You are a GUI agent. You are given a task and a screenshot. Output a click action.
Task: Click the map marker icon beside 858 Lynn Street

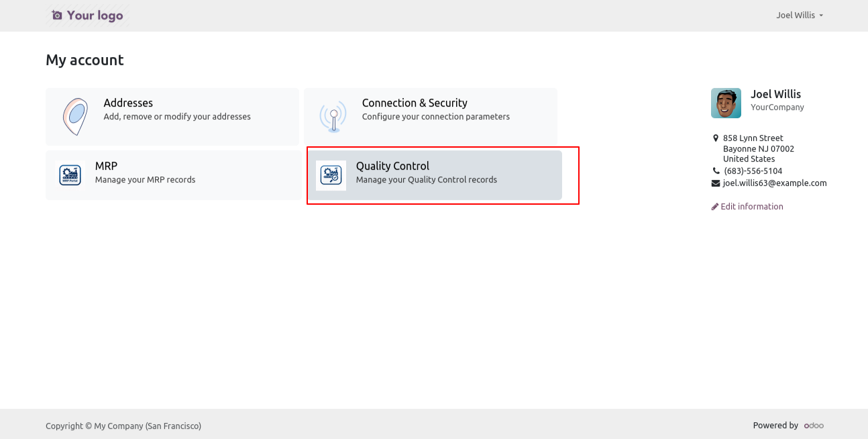point(715,138)
